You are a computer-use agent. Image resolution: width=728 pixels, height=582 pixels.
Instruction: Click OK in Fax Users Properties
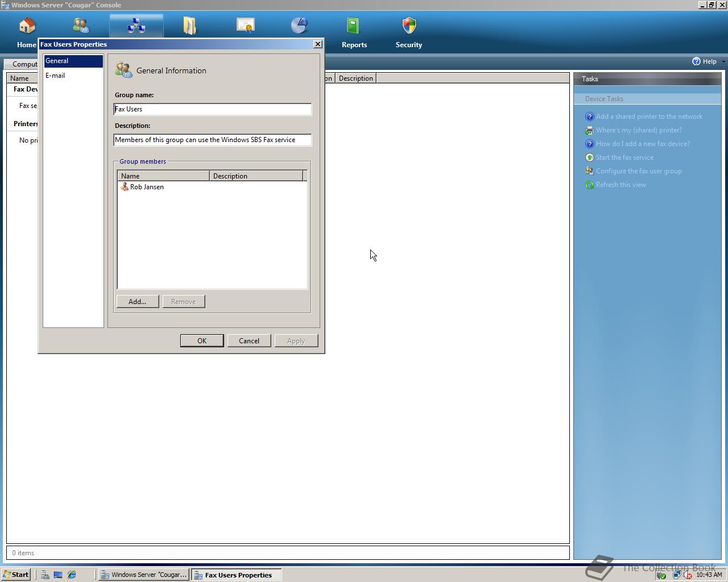coord(202,340)
